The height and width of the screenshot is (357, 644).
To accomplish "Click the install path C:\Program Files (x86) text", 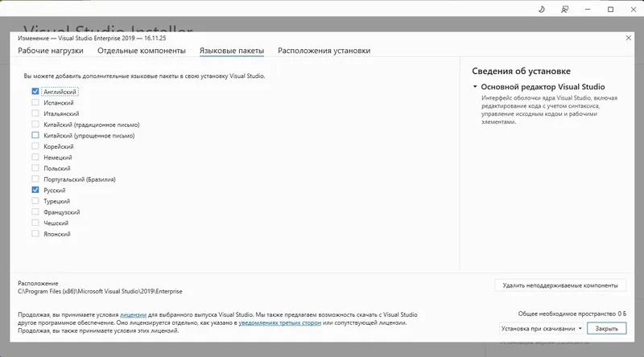I will click(x=100, y=291).
